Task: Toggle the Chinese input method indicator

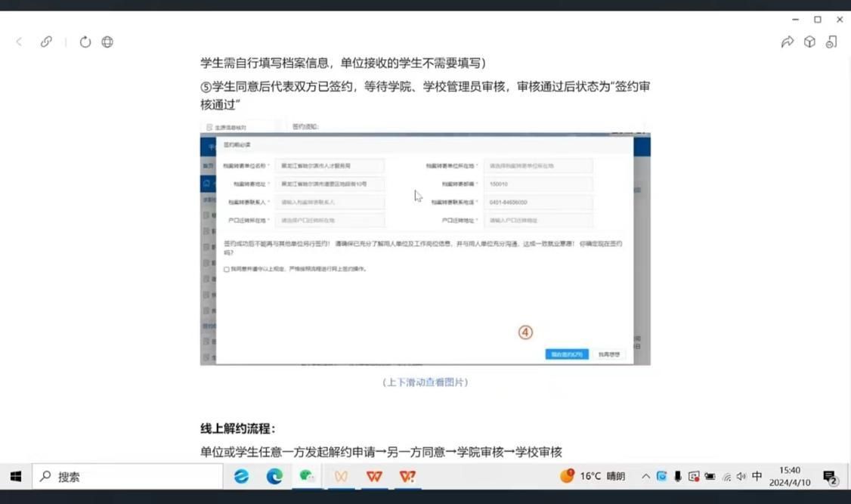Action: 757,476
